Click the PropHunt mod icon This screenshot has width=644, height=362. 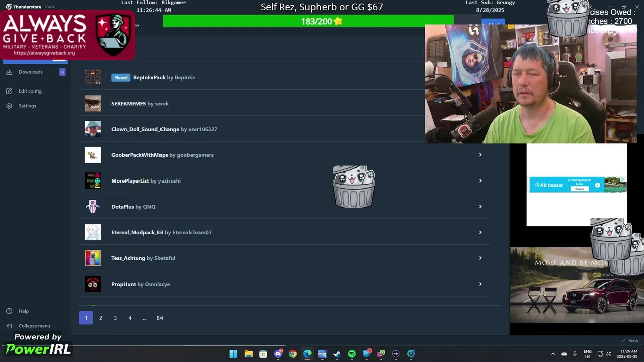[93, 284]
